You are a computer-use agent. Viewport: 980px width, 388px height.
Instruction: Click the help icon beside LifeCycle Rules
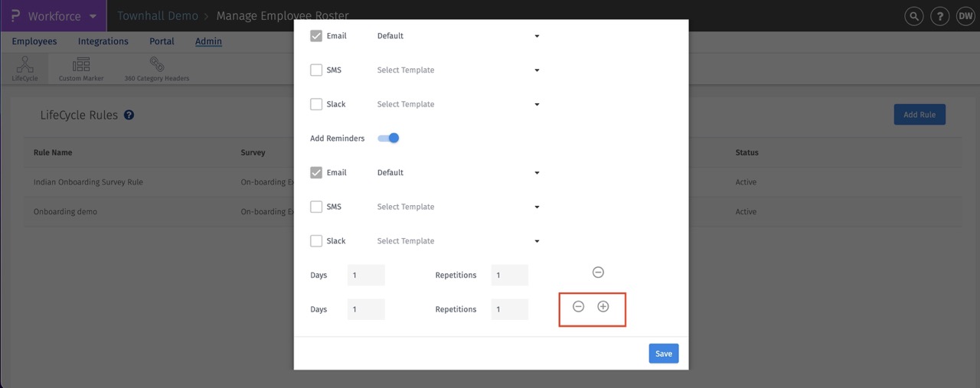(x=129, y=116)
